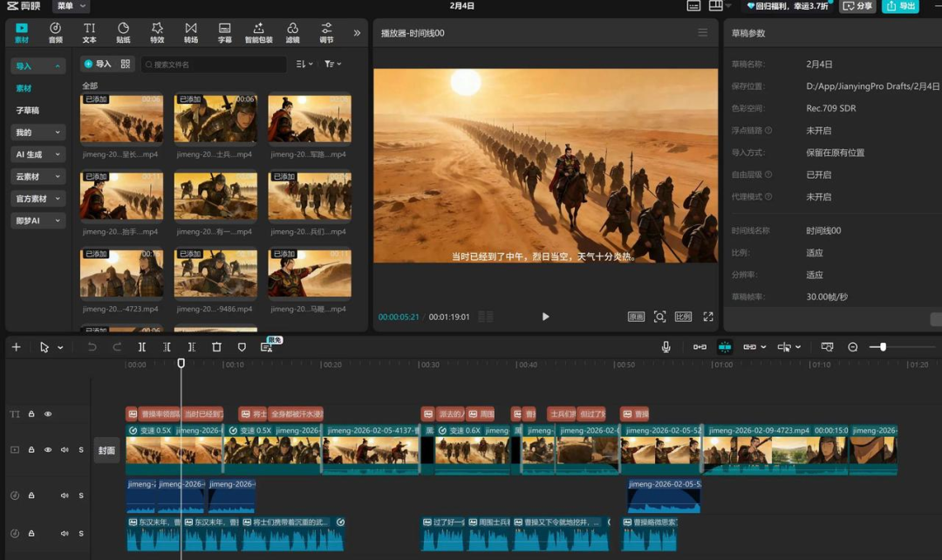The height and width of the screenshot is (560, 942).
Task: Click the 原画 quality icon below the preview
Action: 636,317
